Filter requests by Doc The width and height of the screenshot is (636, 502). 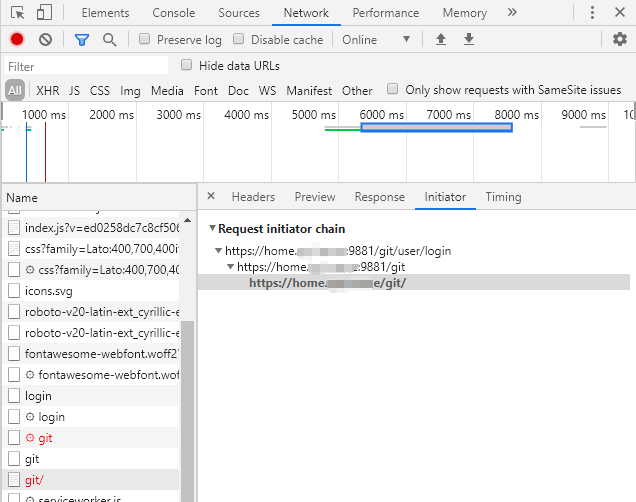(238, 90)
